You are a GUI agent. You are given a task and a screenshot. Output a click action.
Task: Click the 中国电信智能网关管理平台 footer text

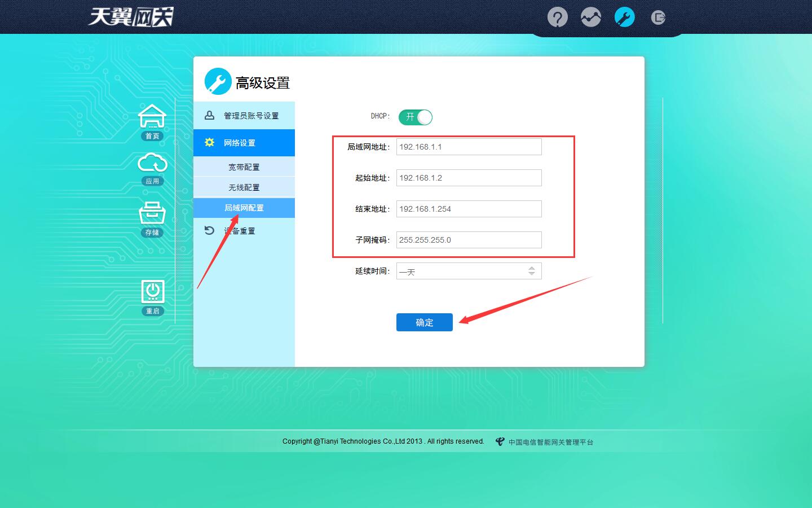[x=551, y=442]
